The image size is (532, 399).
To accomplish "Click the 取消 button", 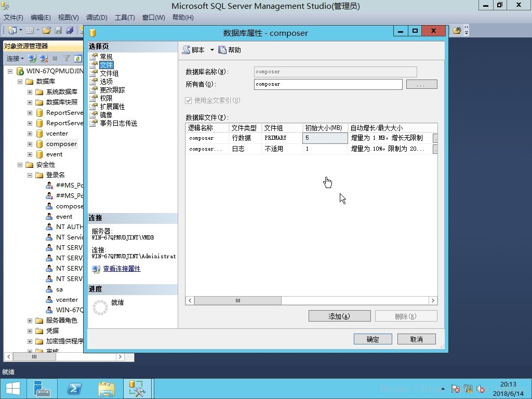I will 416,339.
